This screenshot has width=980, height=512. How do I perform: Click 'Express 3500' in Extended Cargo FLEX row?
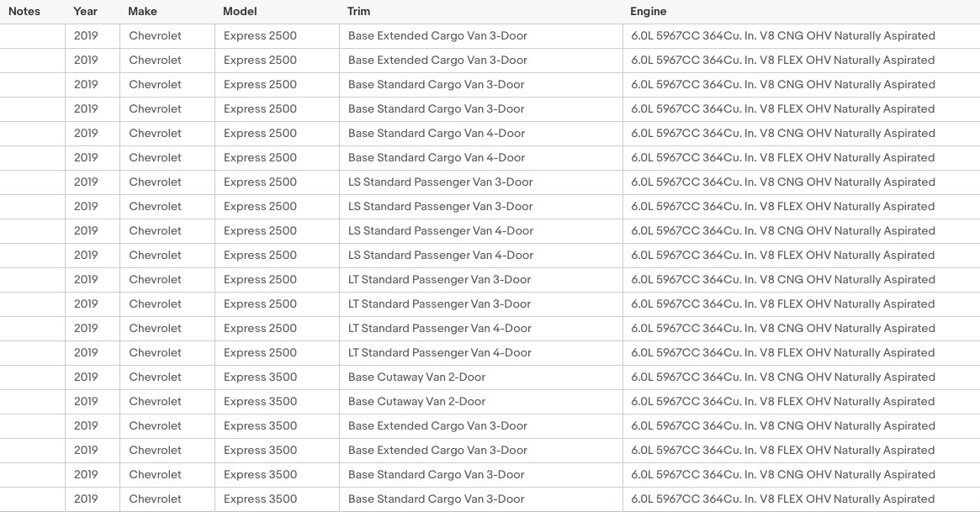(260, 450)
